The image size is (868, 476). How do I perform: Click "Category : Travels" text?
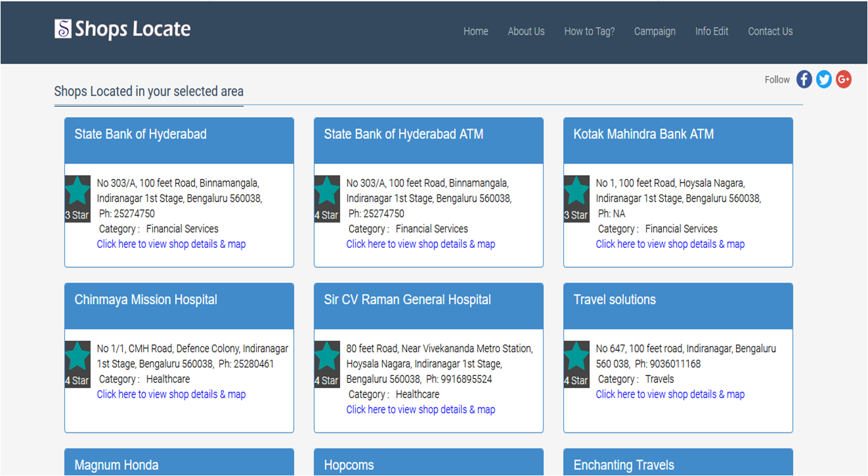(636, 379)
